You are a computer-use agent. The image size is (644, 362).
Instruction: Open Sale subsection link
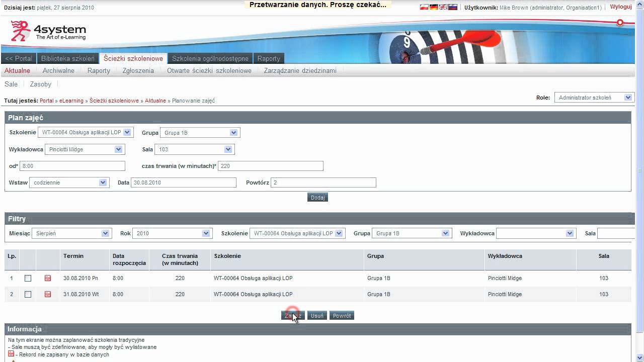point(11,84)
